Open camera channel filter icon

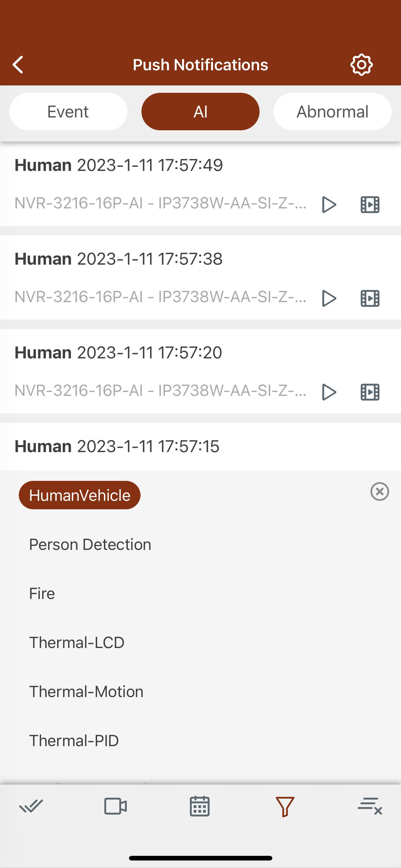(x=116, y=806)
